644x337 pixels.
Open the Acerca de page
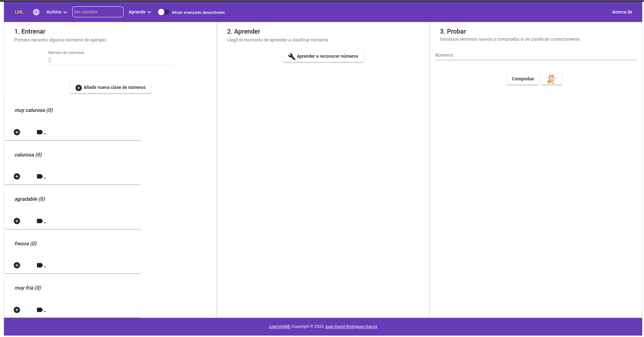(x=622, y=12)
